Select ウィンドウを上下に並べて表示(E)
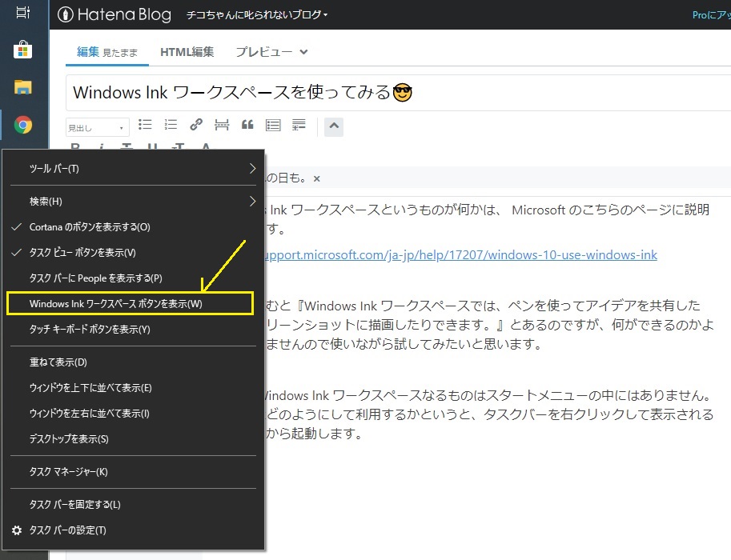 point(133,388)
